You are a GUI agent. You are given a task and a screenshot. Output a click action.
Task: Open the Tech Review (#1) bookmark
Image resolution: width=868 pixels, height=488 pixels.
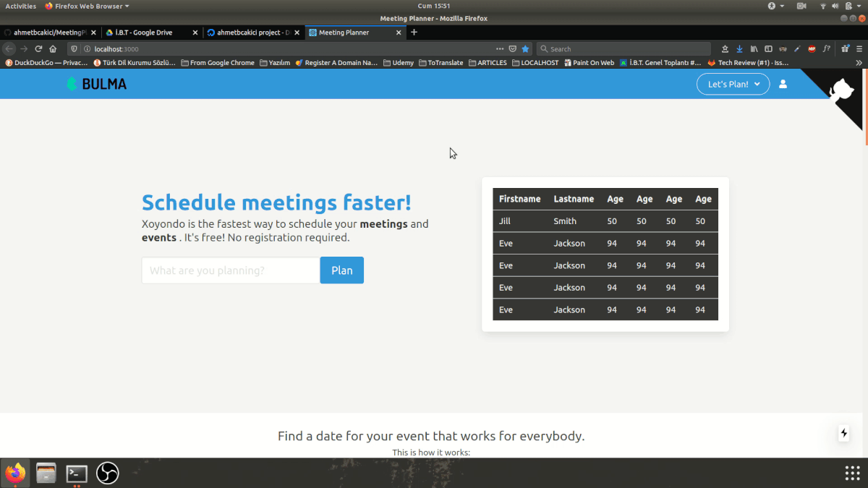748,63
